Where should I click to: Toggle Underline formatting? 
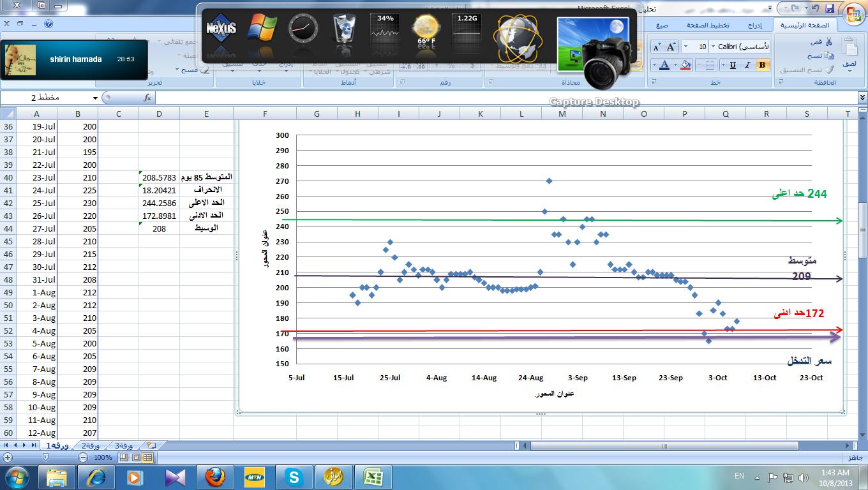[x=733, y=65]
